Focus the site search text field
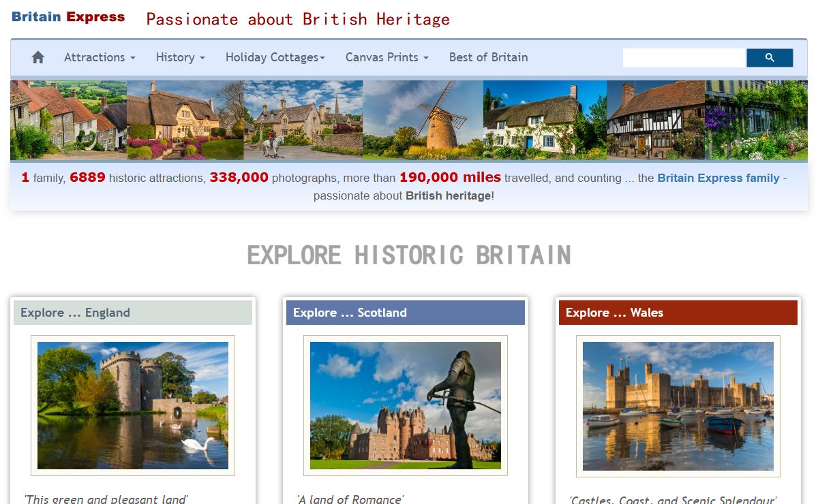Viewport: 818px width, 504px height. click(684, 58)
